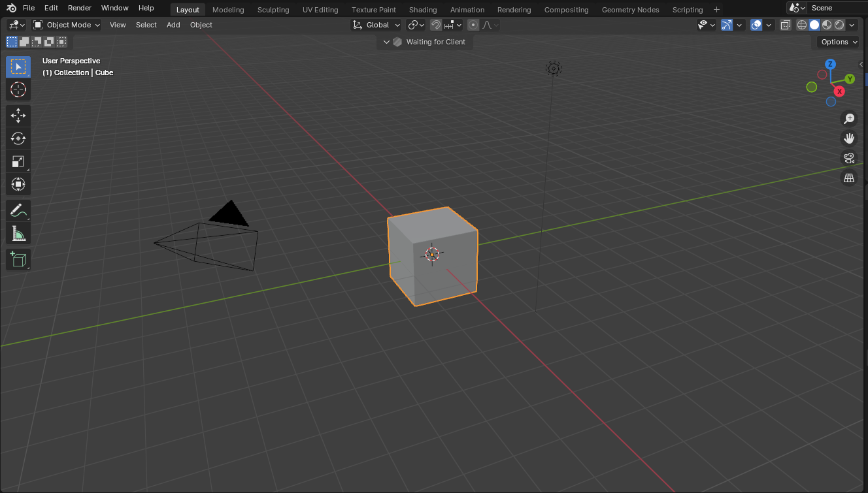Select the Move tool
This screenshot has width=868, height=493.
coord(18,116)
